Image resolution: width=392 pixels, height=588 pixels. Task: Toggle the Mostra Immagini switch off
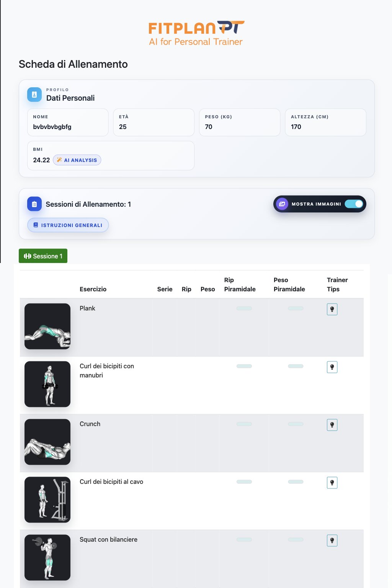[354, 204]
